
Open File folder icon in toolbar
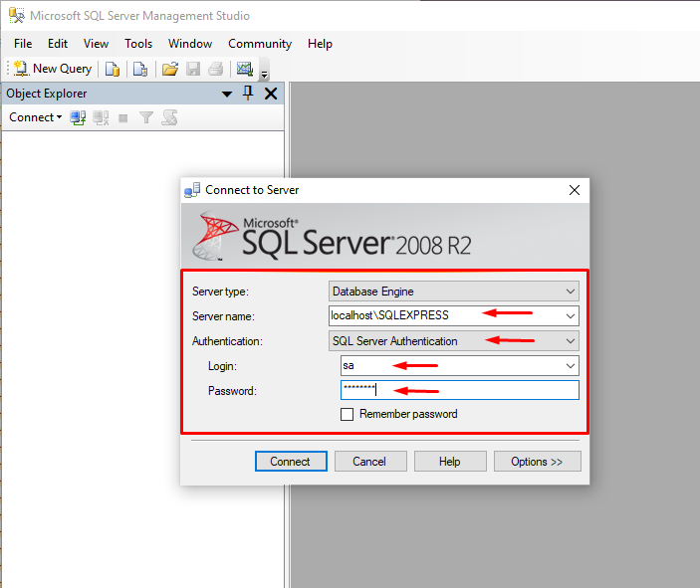point(169,70)
